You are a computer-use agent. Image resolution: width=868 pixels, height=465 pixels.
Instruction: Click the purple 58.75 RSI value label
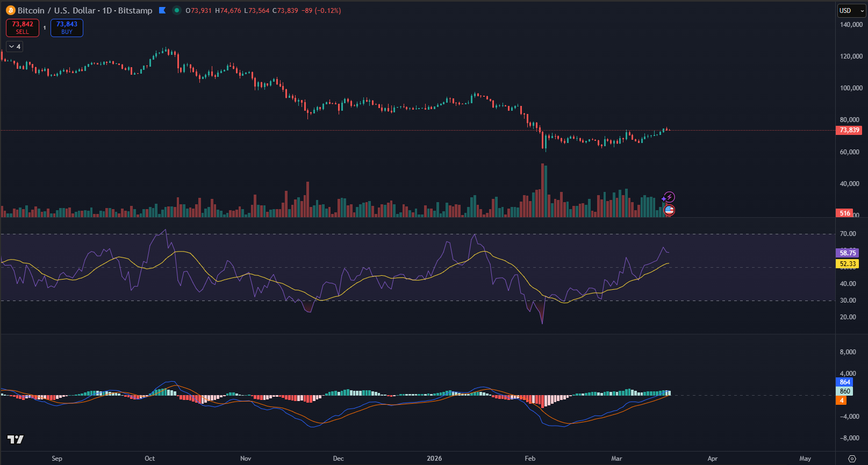point(848,253)
